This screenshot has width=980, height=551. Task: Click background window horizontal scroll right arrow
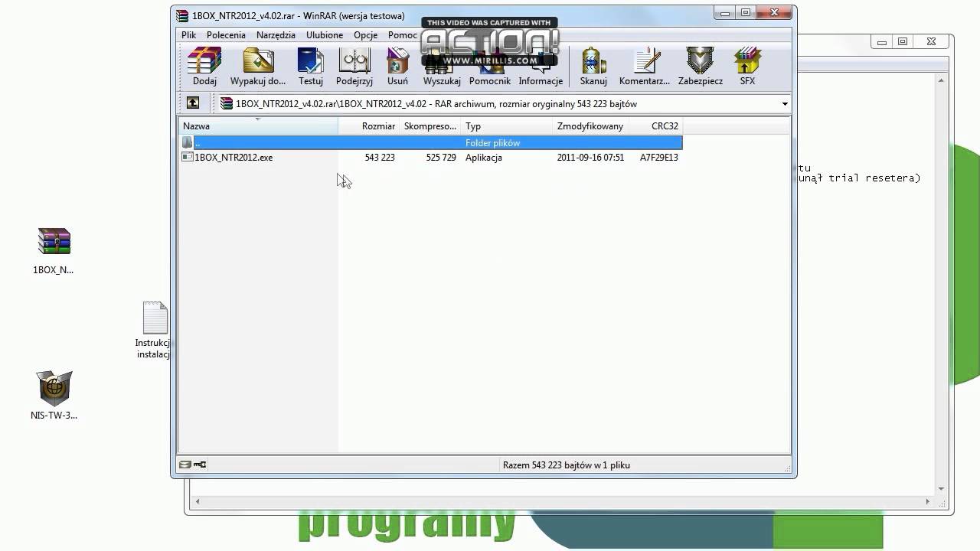tap(928, 502)
